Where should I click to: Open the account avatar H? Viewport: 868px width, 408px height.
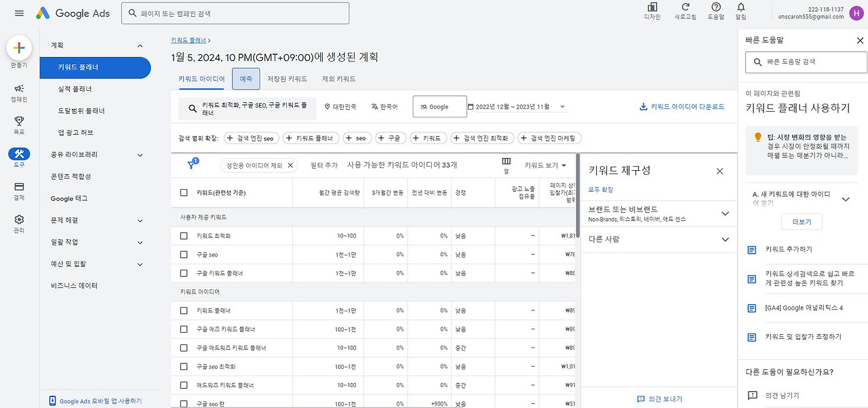(x=856, y=13)
